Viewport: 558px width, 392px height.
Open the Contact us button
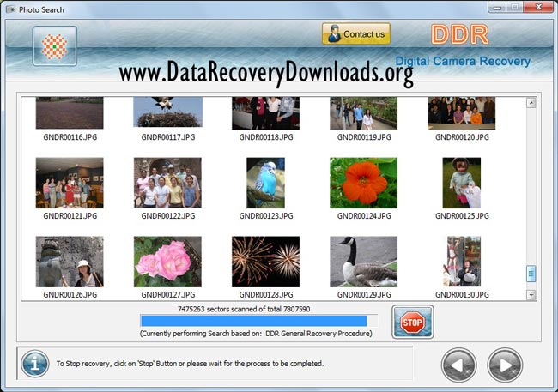(356, 33)
